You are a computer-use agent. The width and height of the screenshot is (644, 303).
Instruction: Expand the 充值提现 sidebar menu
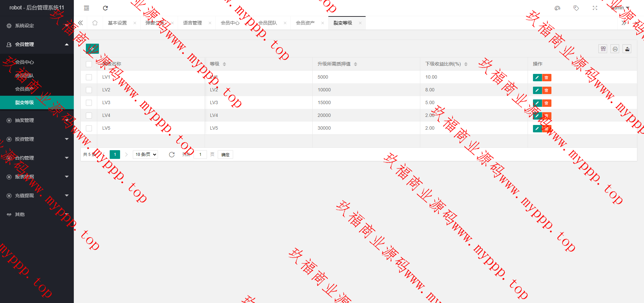tap(37, 196)
